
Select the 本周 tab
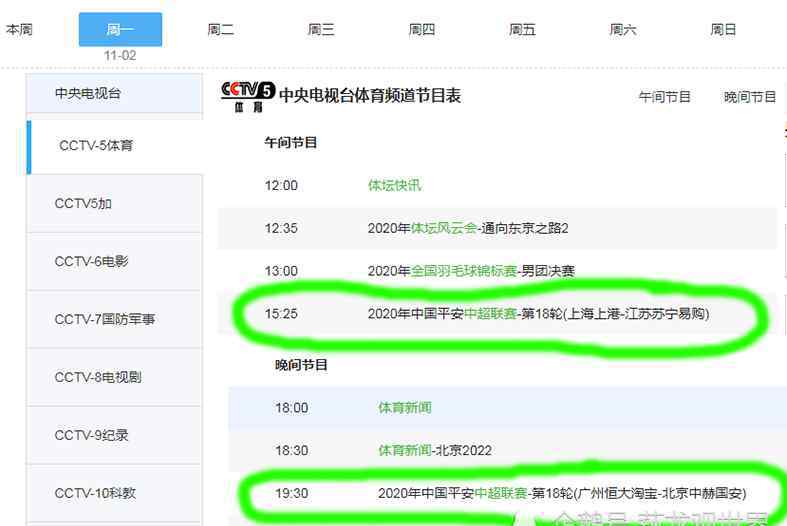[19, 30]
